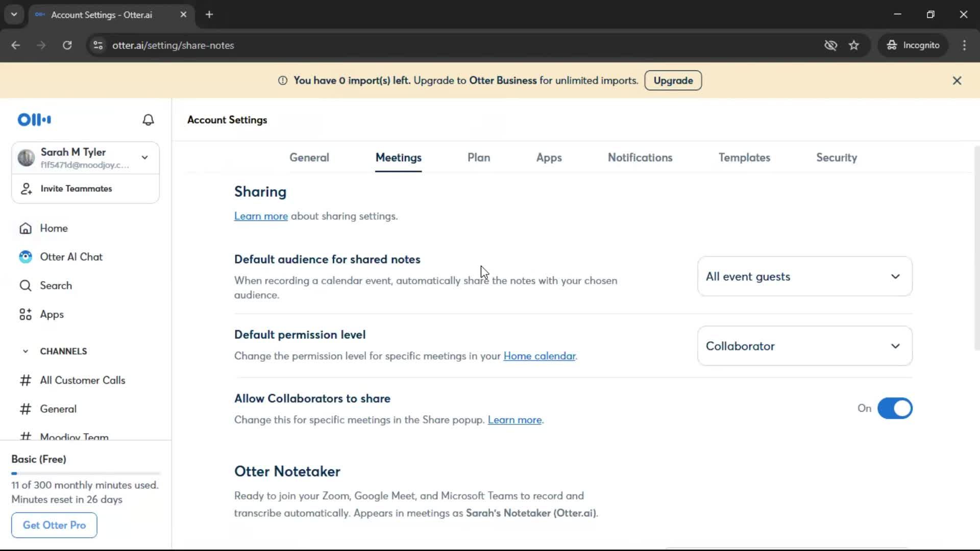Open All Customer Calls channel
The width and height of the screenshot is (980, 551).
click(72, 380)
